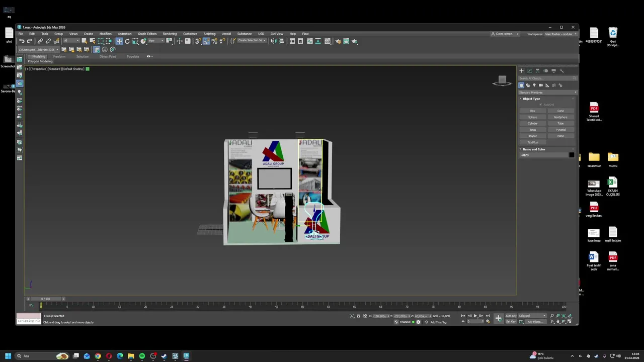Open the Graph Editors menu
Viewport: 644px width, 362px height.
pos(147,34)
